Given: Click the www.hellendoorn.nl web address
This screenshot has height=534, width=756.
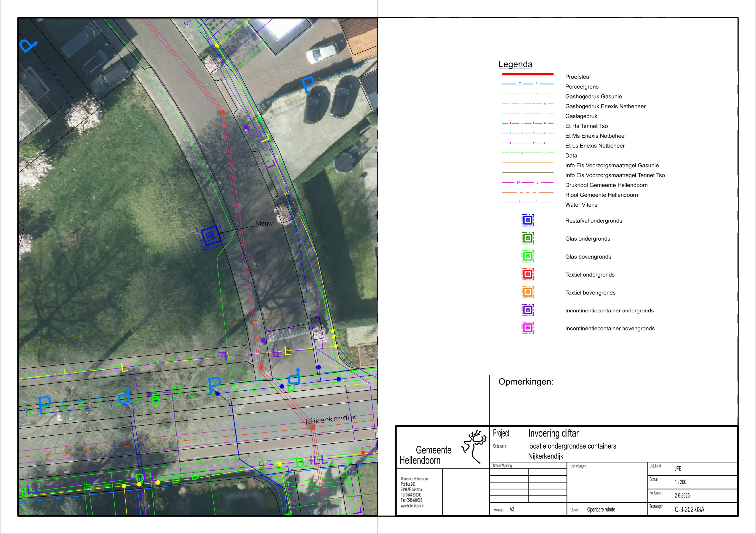Looking at the screenshot, I should [x=412, y=506].
